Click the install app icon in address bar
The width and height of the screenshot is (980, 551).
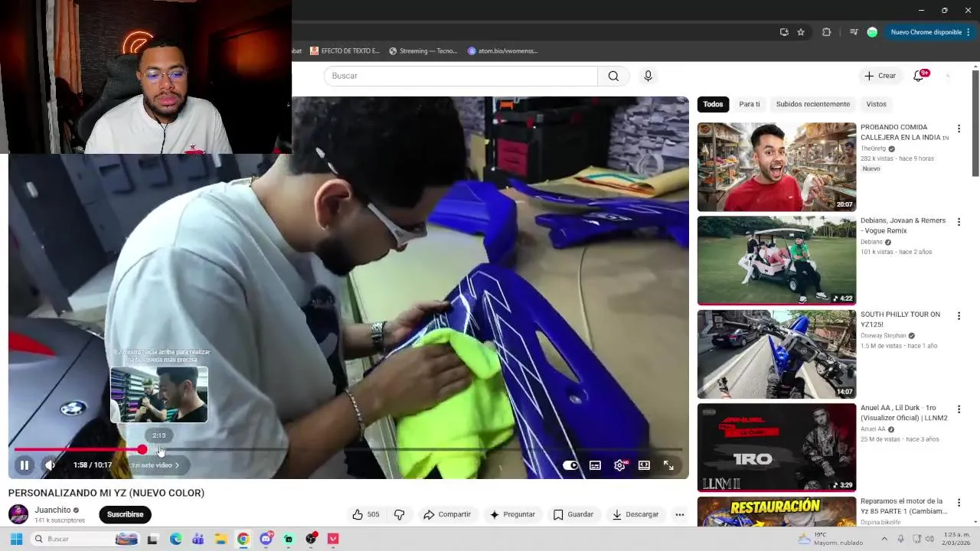(784, 32)
